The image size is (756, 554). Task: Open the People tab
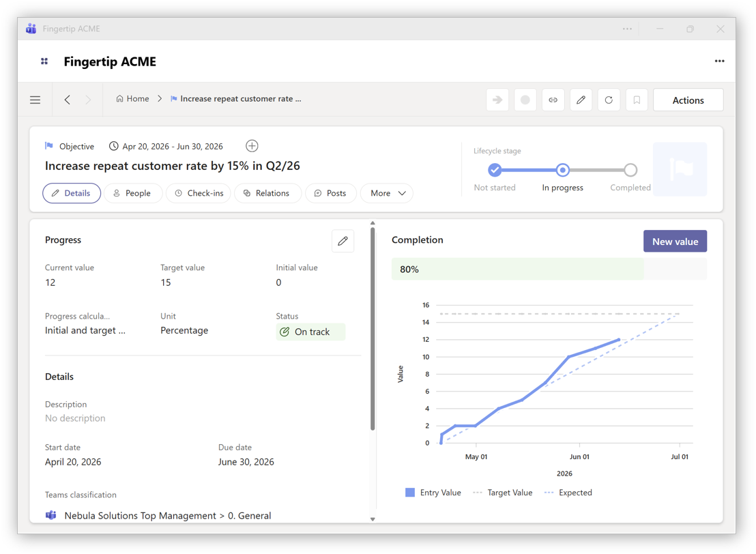tap(132, 194)
